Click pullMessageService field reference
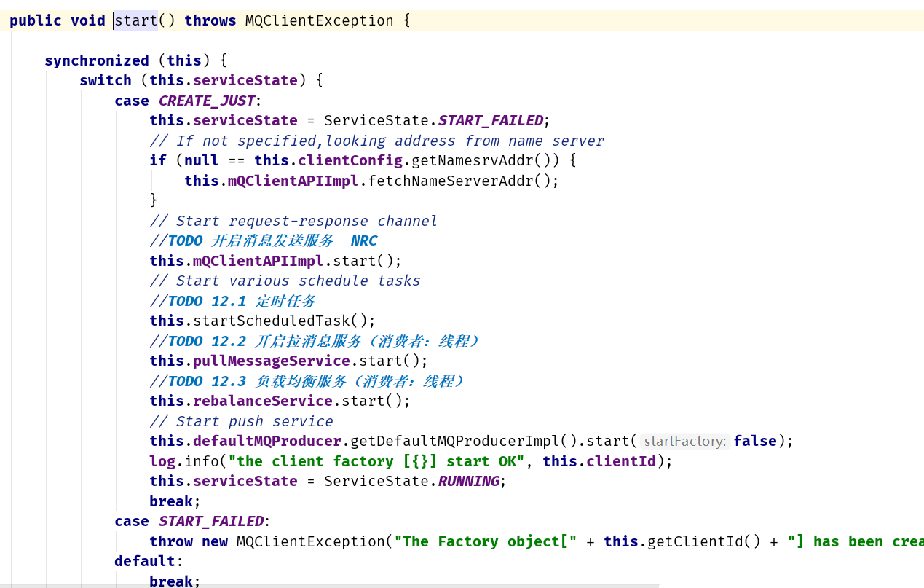Screen dimensions: 924x588 (272, 361)
